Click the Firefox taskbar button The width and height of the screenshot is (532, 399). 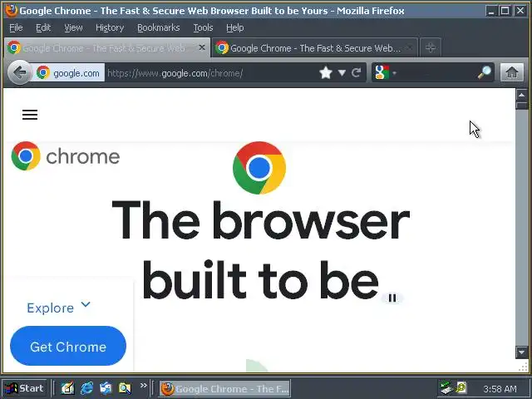(225, 388)
